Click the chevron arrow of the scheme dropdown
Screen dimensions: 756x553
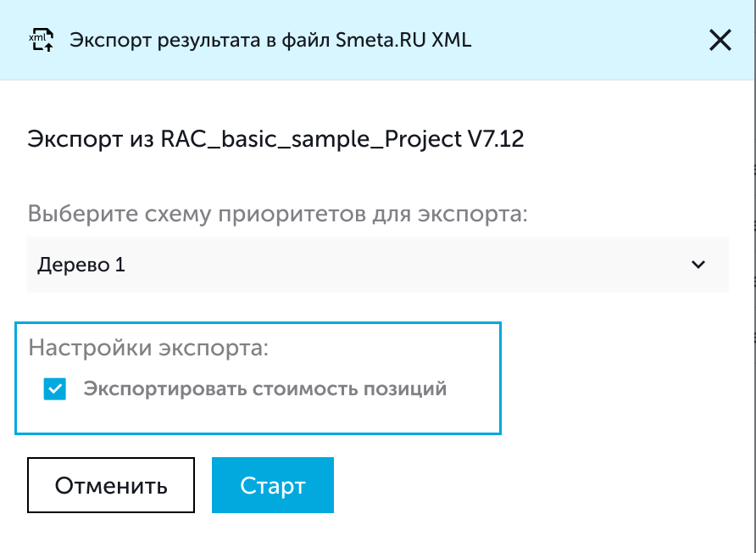point(698,265)
